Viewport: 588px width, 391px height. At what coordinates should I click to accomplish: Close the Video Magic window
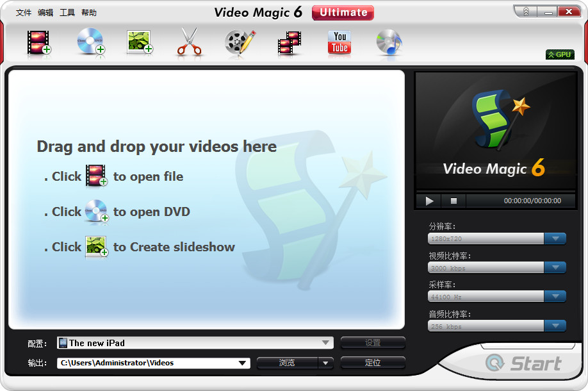[569, 12]
